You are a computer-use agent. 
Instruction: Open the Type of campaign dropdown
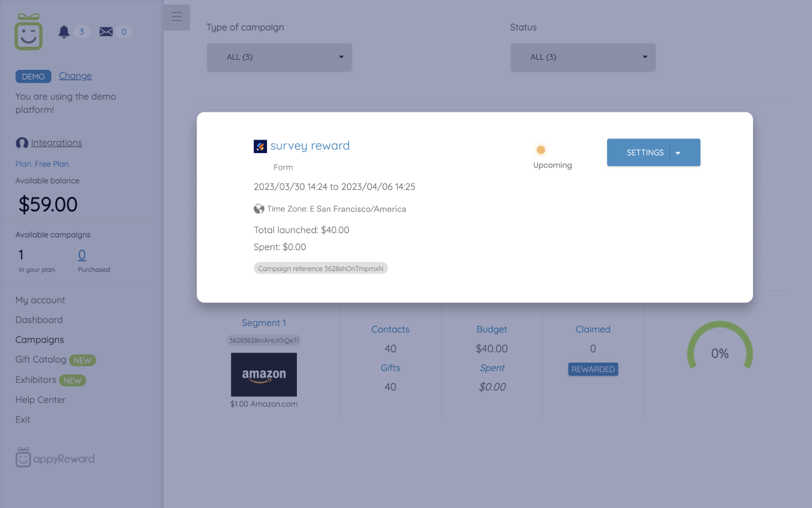coord(279,57)
